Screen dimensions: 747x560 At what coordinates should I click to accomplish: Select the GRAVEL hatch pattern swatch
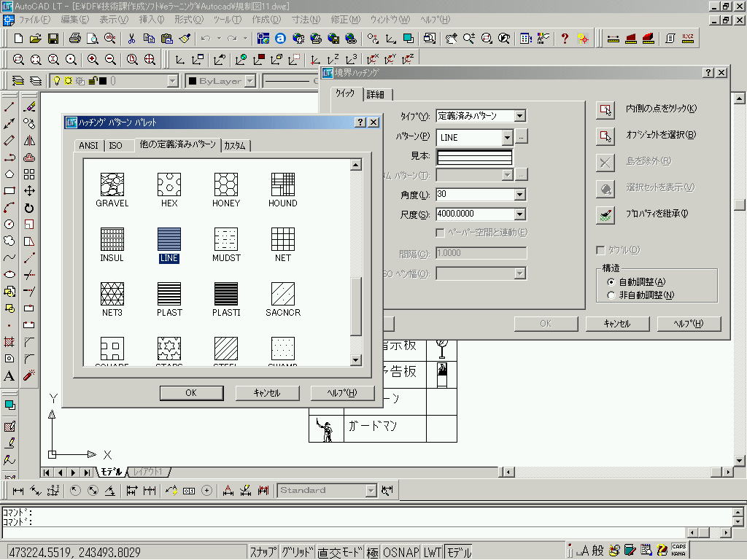pyautogui.click(x=112, y=184)
